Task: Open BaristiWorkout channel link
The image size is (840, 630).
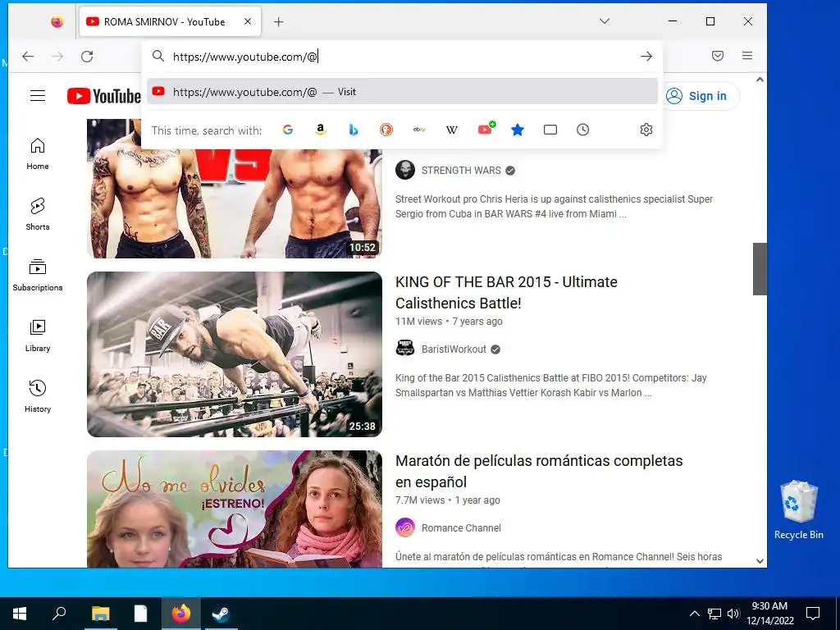Action: (454, 349)
